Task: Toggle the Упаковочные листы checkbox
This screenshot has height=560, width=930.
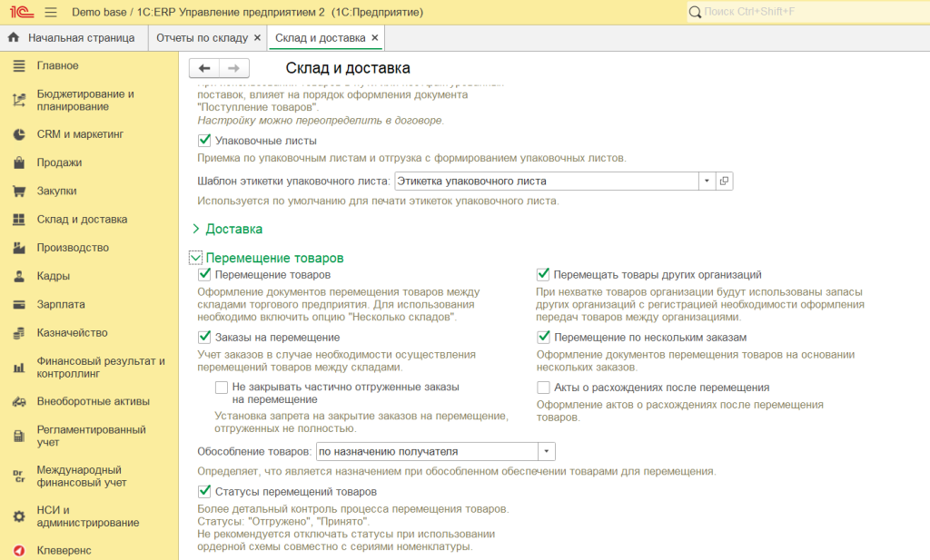Action: [204, 141]
